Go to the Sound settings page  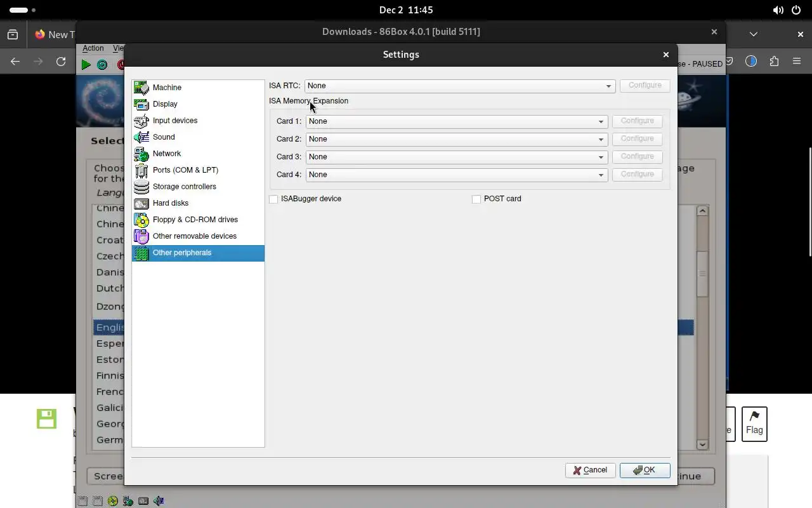point(198,137)
